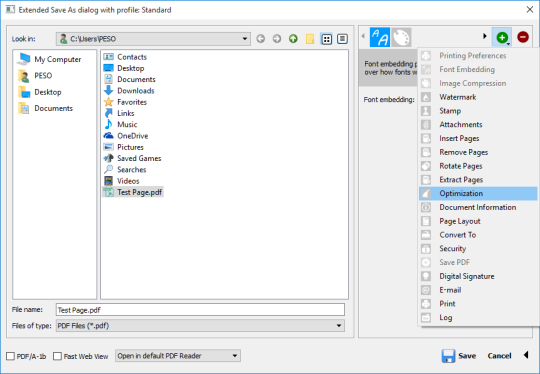The image size is (540, 374).
Task: Choose Optimization from the menu
Action: point(478,194)
